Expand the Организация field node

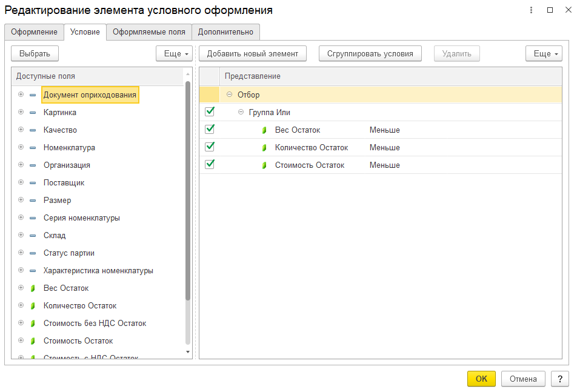pyautogui.click(x=21, y=165)
